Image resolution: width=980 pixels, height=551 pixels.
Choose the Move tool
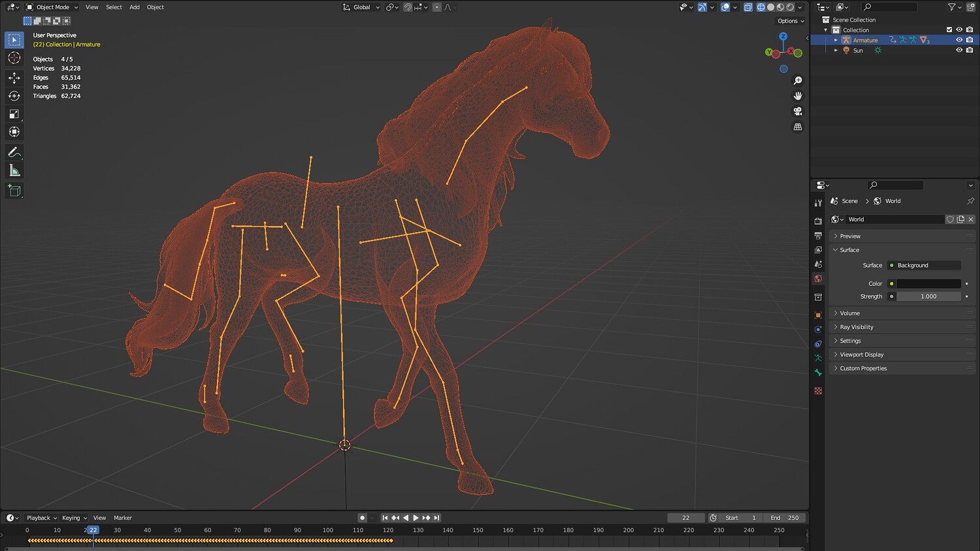coord(14,78)
